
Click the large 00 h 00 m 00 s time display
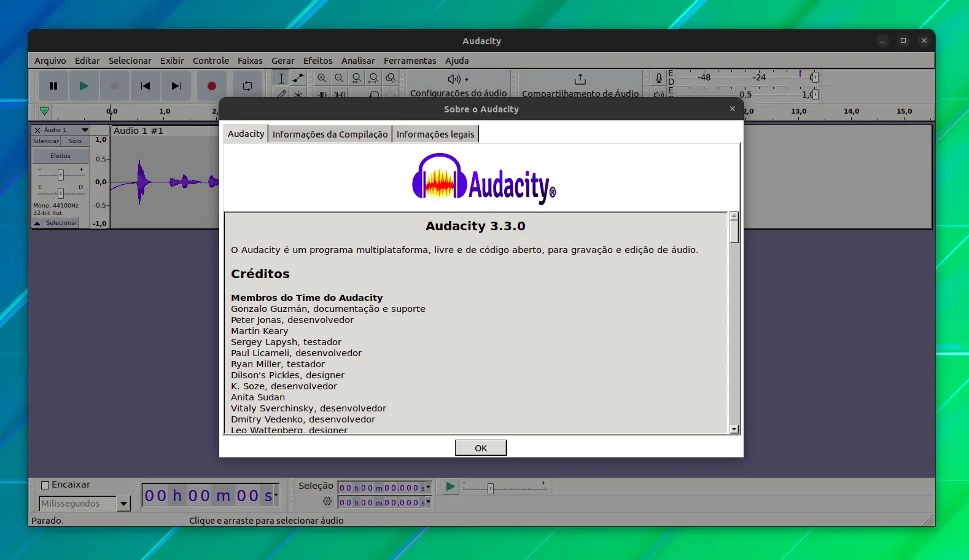click(211, 496)
